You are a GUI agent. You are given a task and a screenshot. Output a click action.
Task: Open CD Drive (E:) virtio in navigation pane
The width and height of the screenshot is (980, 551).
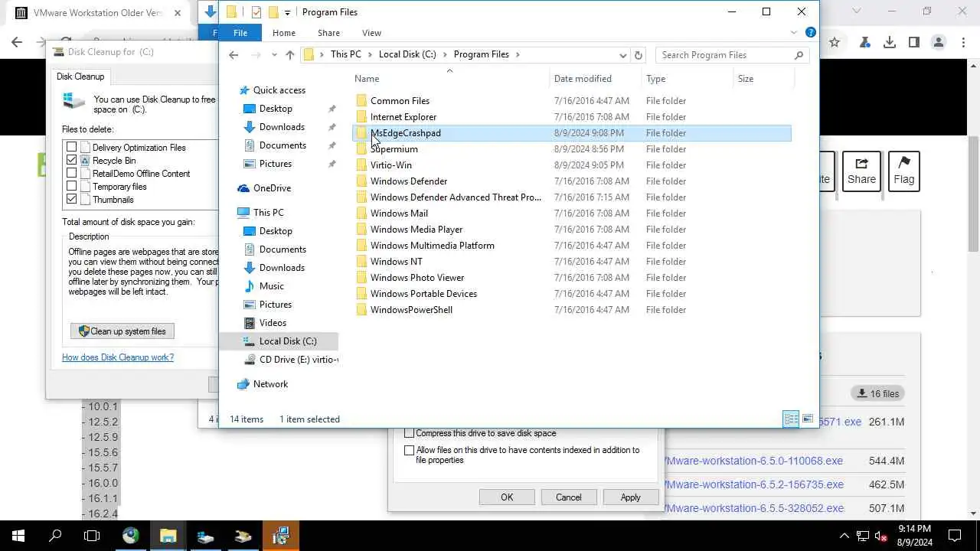coord(291,360)
